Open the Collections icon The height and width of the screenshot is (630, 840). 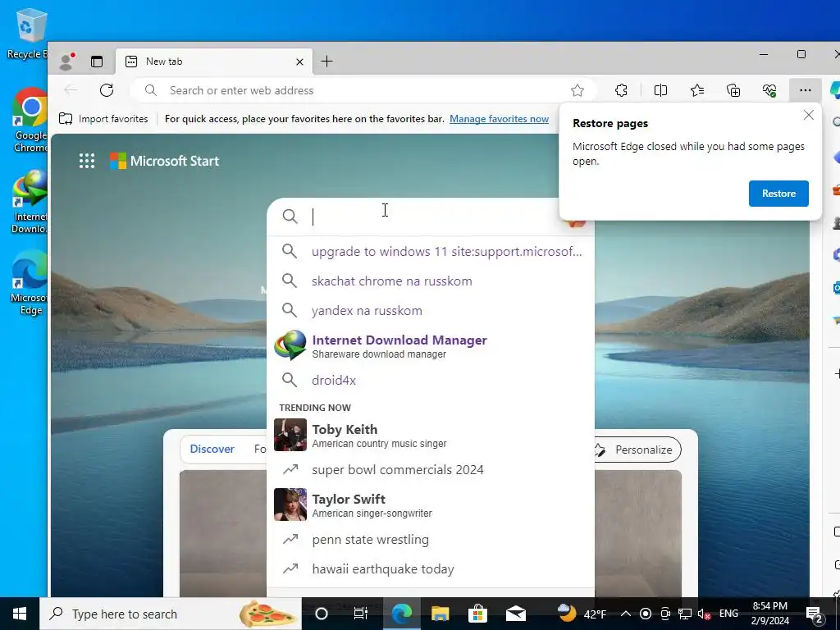pos(733,90)
